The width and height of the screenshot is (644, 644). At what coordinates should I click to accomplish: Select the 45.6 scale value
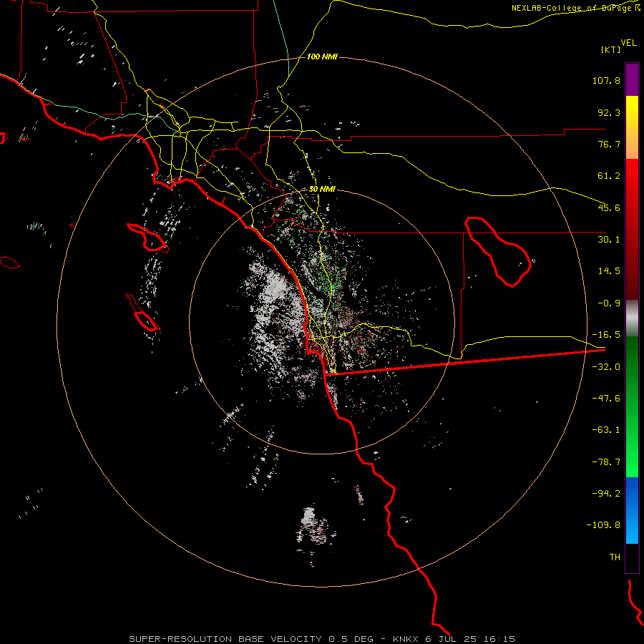[x=609, y=208]
